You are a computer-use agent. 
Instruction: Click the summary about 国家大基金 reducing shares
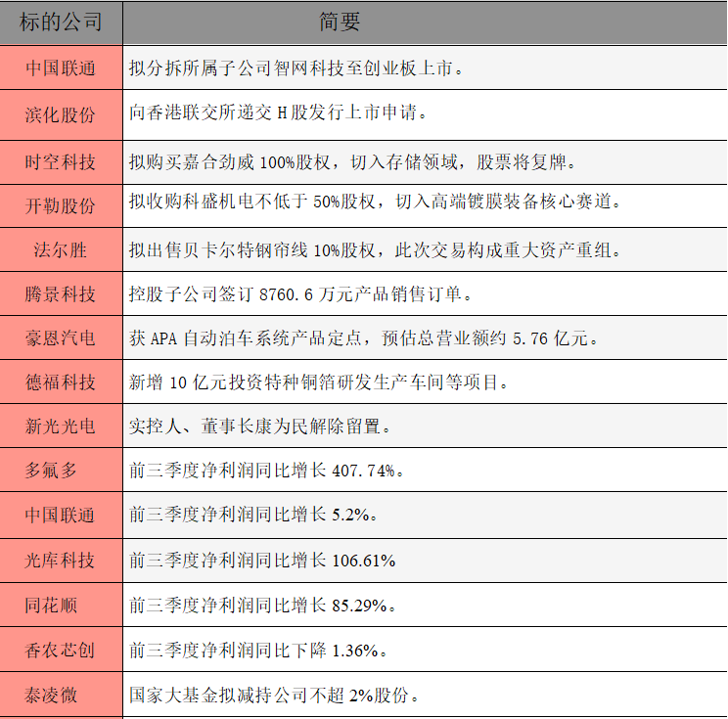coord(276,696)
